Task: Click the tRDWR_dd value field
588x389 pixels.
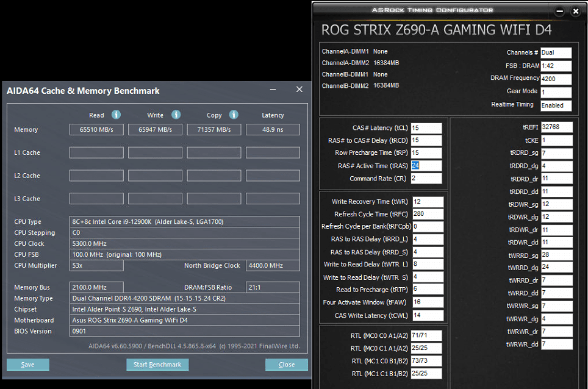Action: click(x=557, y=243)
